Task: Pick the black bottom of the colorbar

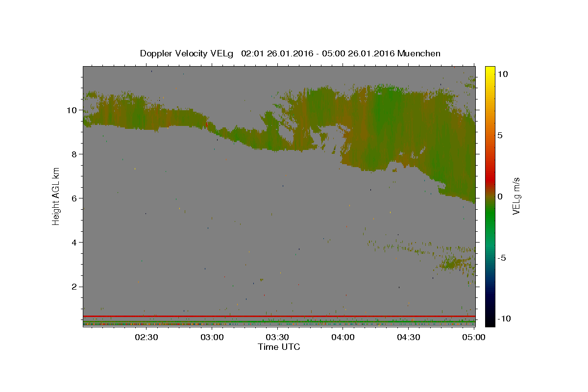Action: [490, 321]
